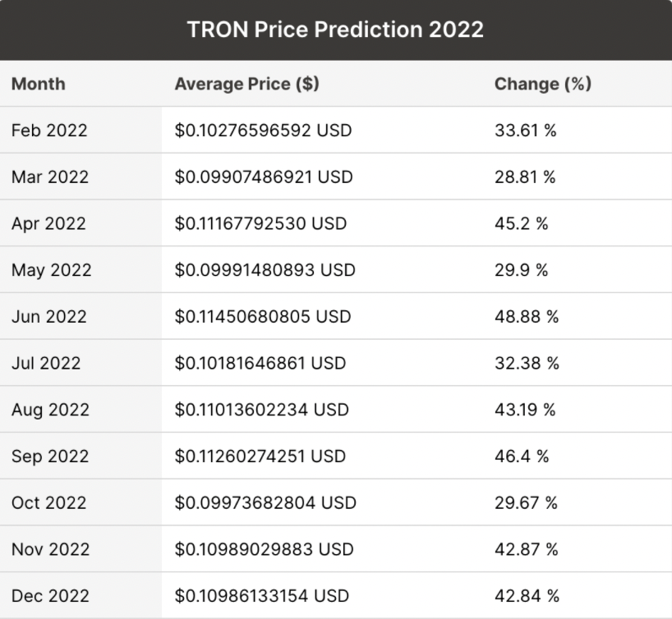This screenshot has height=619, width=672.
Task: Select the Aug 2022 month cell
Action: click(x=51, y=410)
